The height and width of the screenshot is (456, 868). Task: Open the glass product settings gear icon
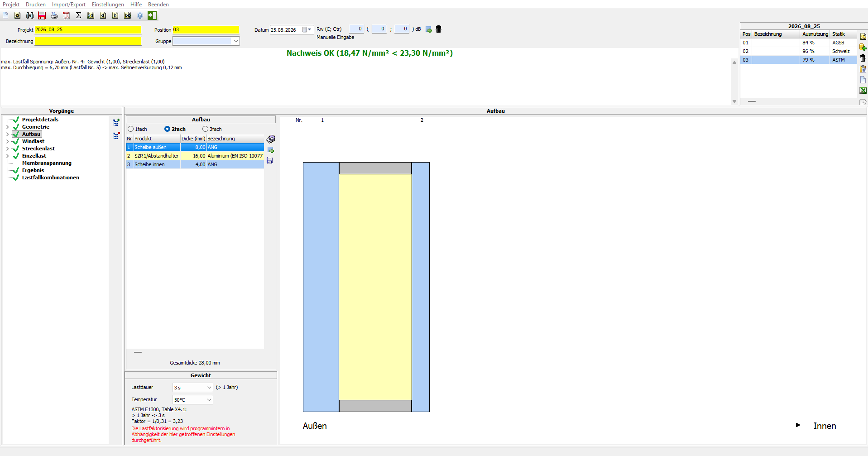pyautogui.click(x=271, y=139)
